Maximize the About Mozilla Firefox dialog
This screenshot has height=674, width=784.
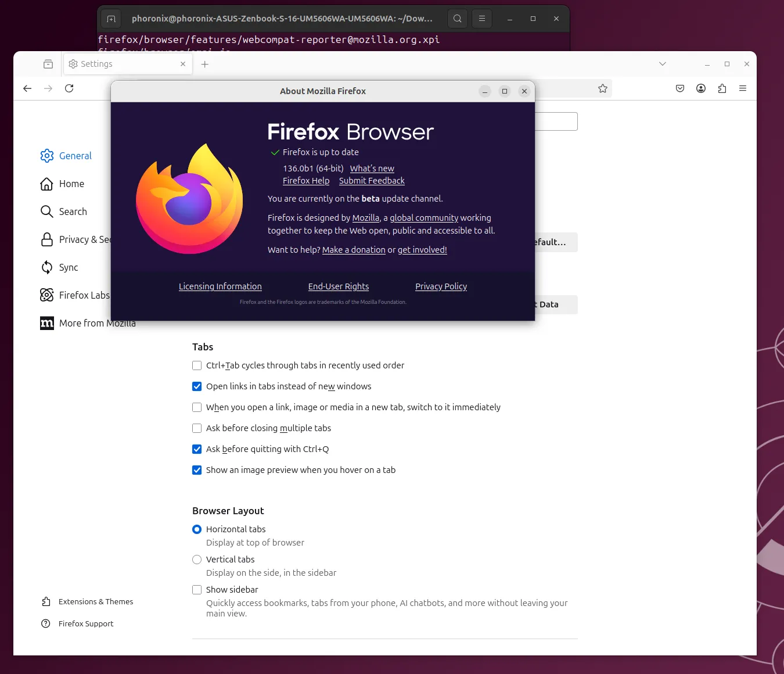point(505,91)
